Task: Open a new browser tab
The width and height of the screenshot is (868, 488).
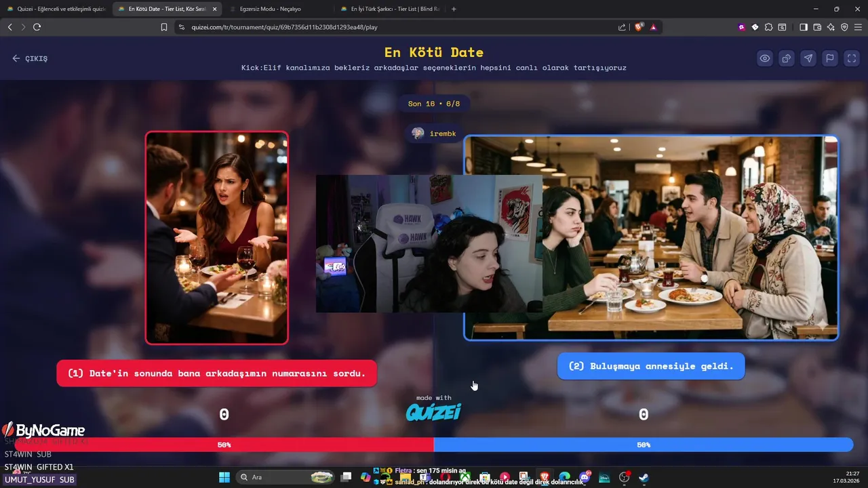Action: pos(454,9)
